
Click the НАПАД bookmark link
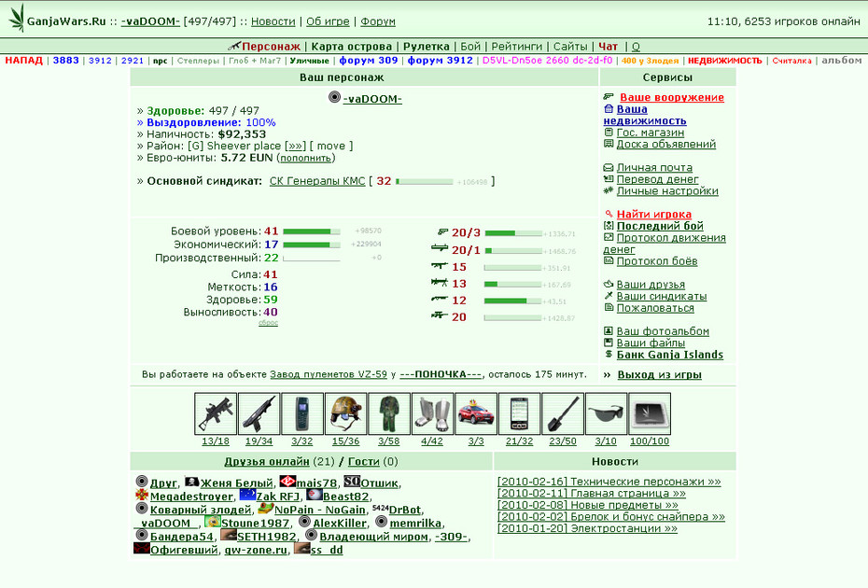(24, 61)
